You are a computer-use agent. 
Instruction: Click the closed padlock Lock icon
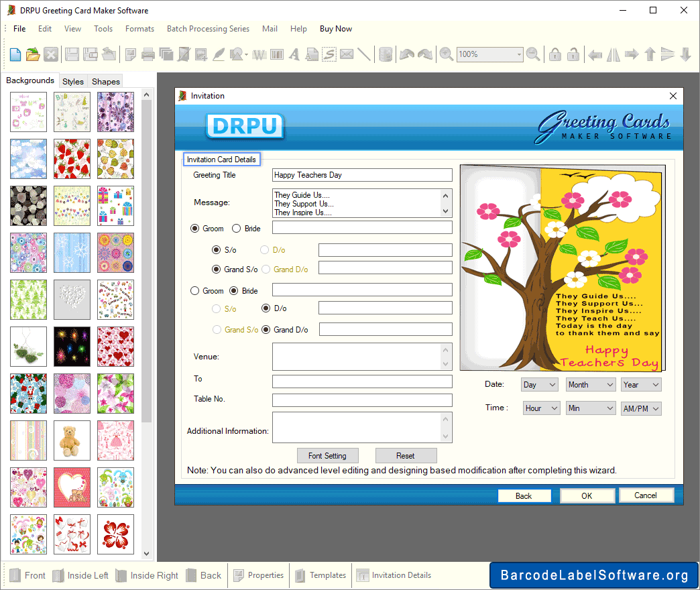(x=555, y=54)
